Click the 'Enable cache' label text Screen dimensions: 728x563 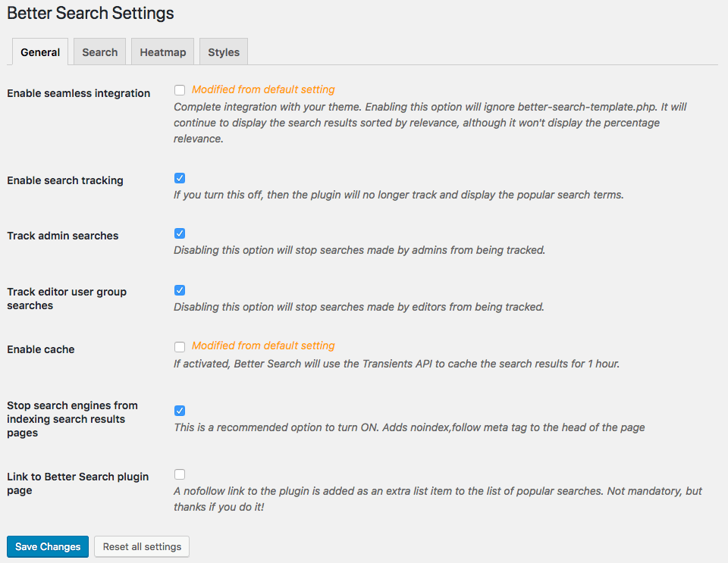tap(41, 349)
